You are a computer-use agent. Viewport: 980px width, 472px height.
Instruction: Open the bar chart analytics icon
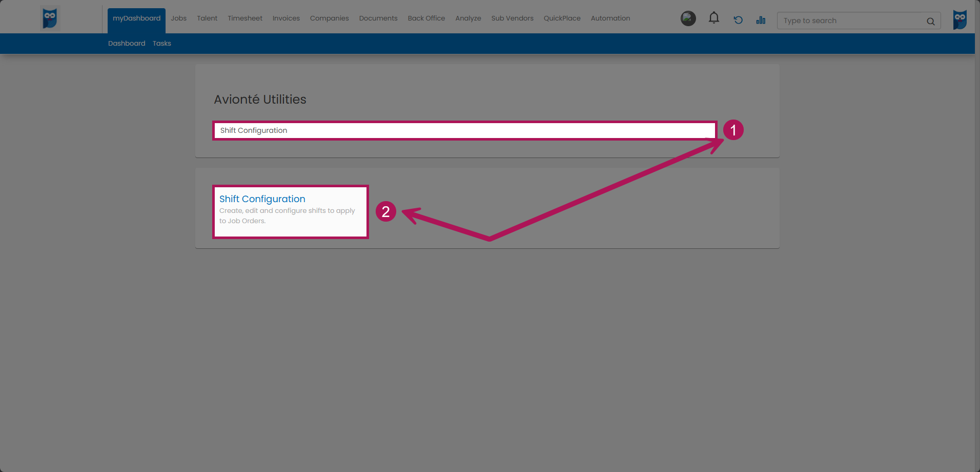point(761,20)
